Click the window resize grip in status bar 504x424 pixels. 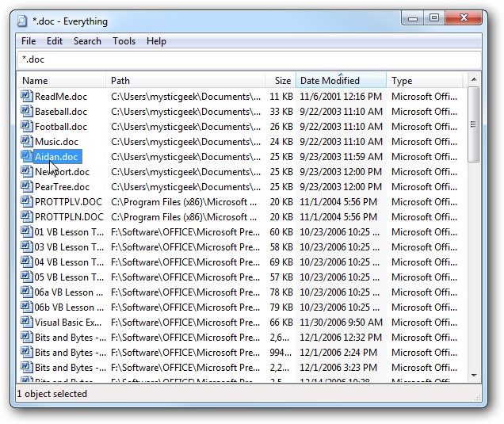[x=477, y=397]
